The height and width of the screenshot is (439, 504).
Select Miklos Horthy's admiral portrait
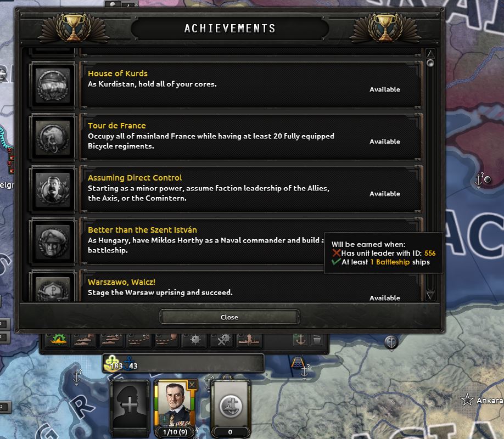point(175,405)
